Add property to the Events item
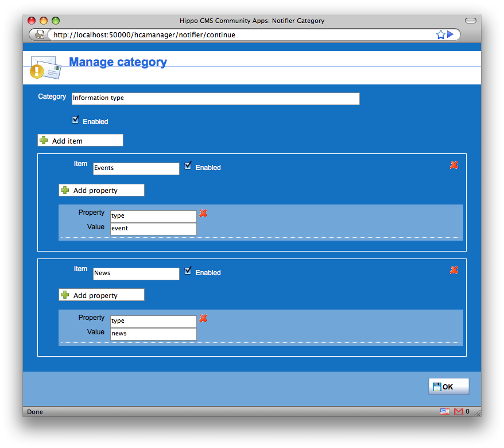Viewport: 504px width, 448px height. (102, 190)
